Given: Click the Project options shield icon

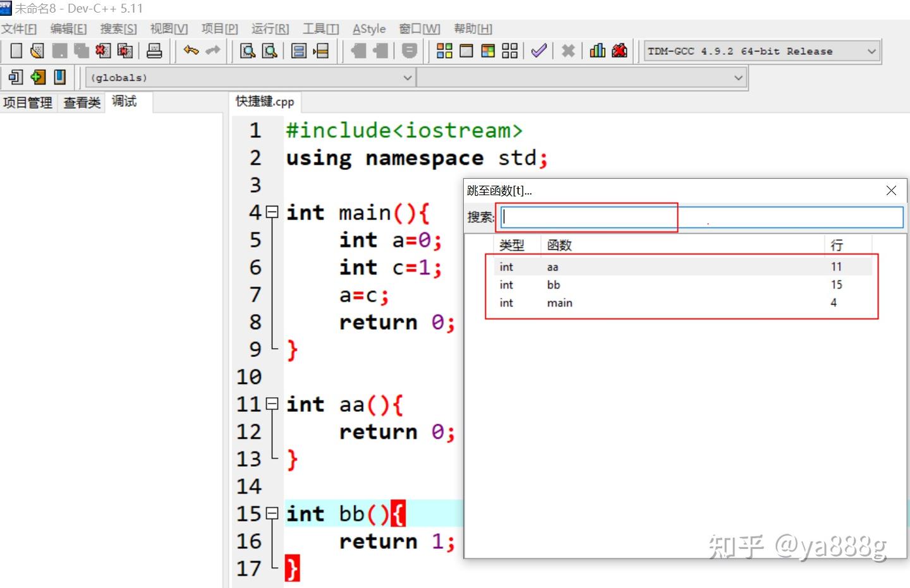Looking at the screenshot, I should coord(409,51).
